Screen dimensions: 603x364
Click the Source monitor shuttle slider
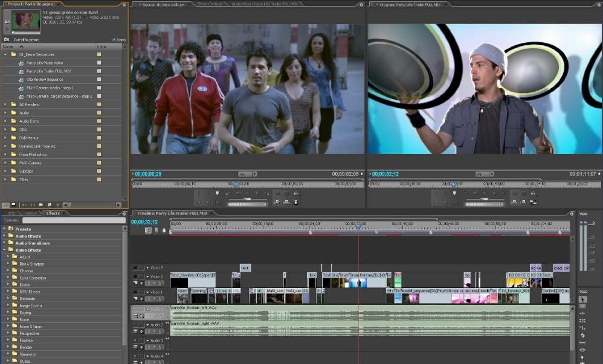tap(248, 199)
